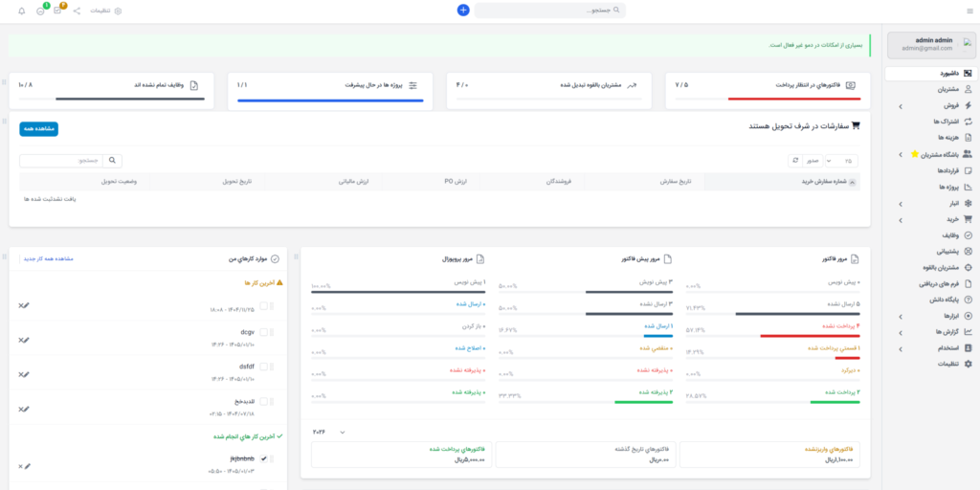Open the admin admin profile card
The width and height of the screenshot is (980, 490).
(x=931, y=44)
